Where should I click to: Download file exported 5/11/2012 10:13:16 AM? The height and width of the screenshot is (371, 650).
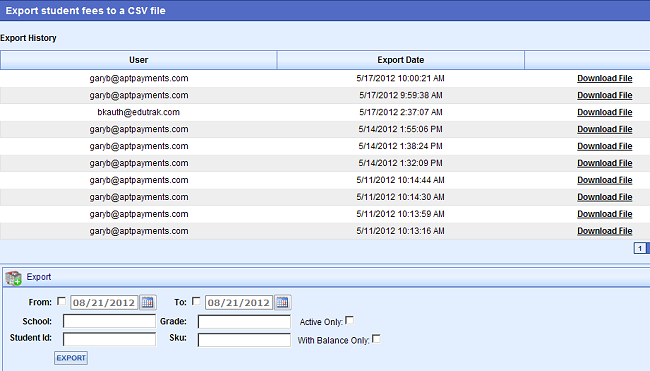604,231
